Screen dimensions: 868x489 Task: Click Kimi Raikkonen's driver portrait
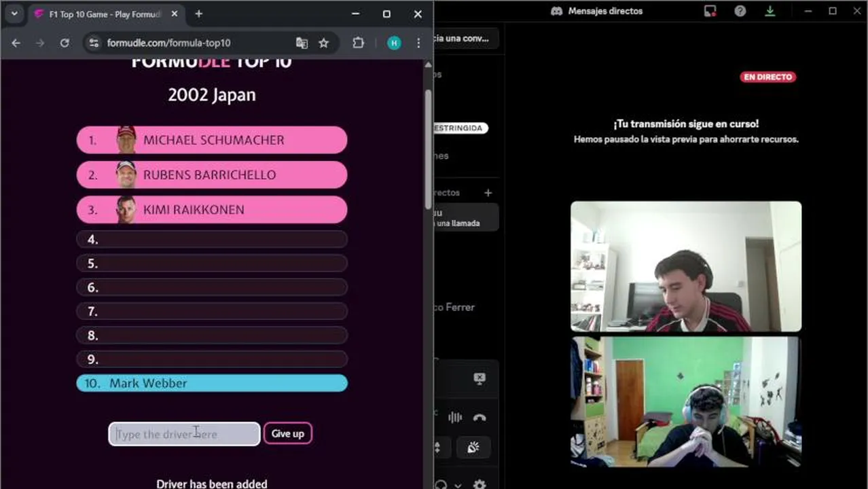click(126, 209)
